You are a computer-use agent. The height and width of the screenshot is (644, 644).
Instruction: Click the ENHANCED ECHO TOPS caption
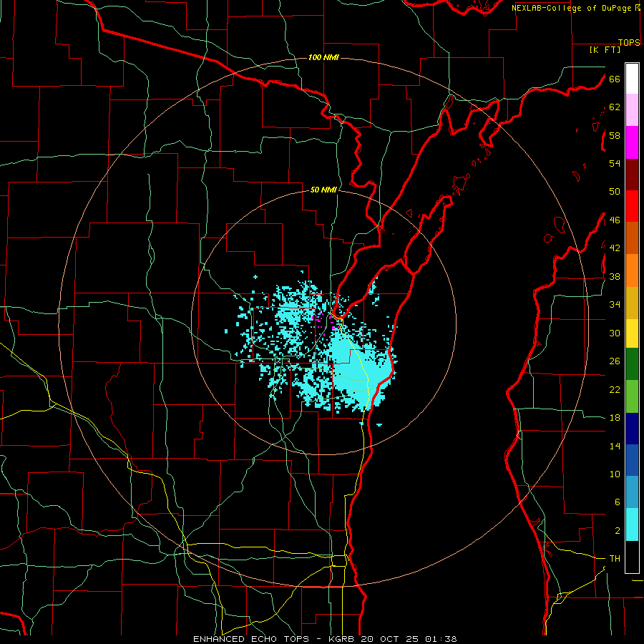(x=255, y=639)
